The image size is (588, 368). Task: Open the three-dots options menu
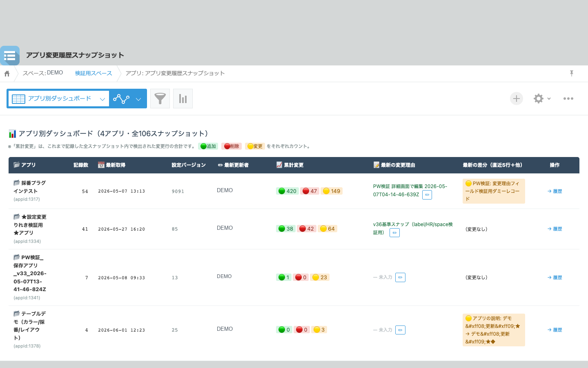(568, 99)
